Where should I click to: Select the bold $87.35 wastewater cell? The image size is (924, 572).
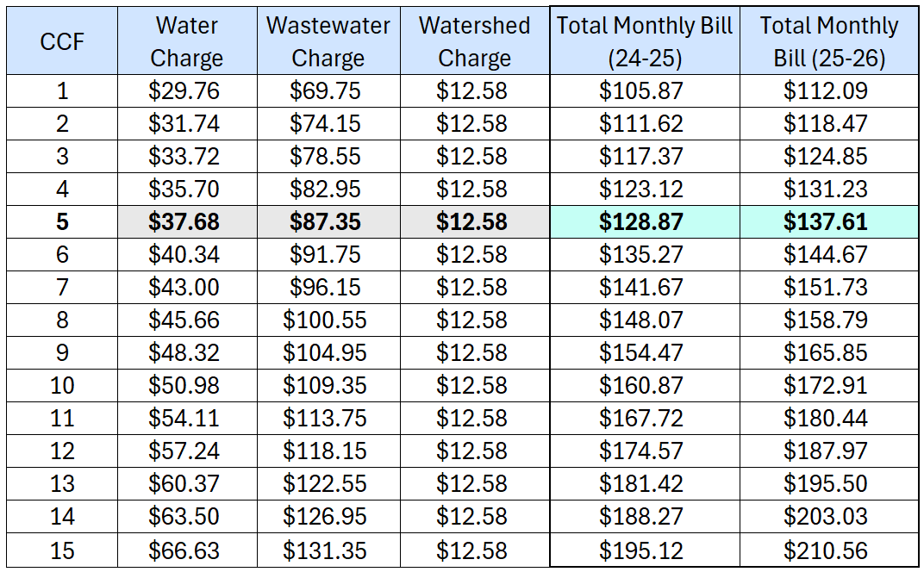click(326, 222)
